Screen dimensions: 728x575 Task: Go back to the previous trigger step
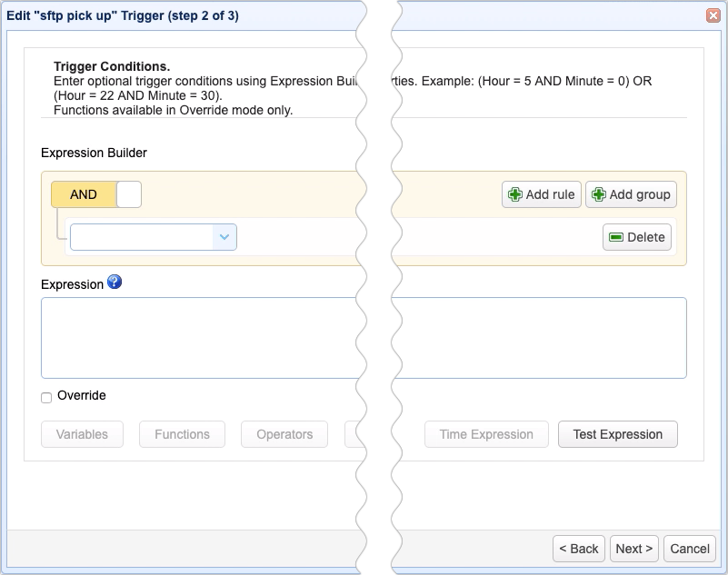pos(579,549)
